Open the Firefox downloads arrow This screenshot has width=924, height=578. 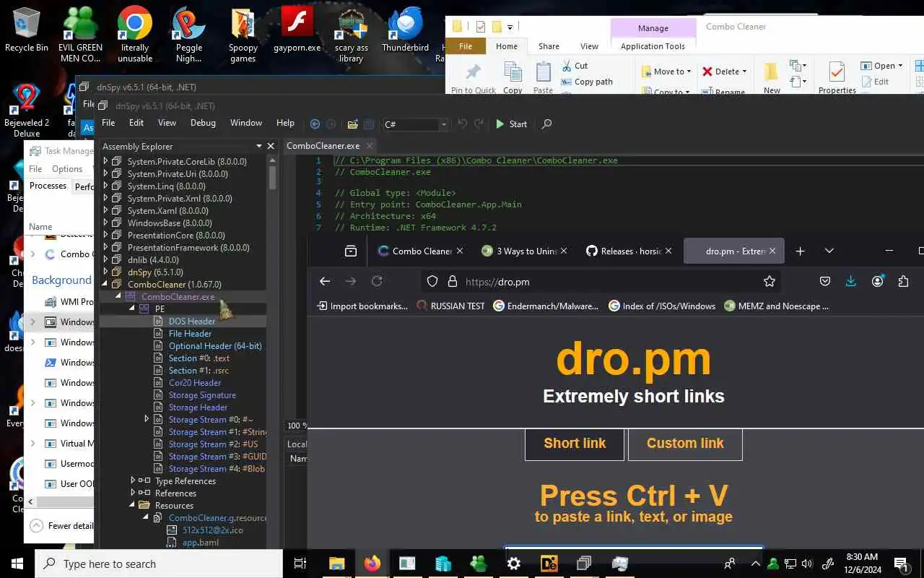pos(851,282)
